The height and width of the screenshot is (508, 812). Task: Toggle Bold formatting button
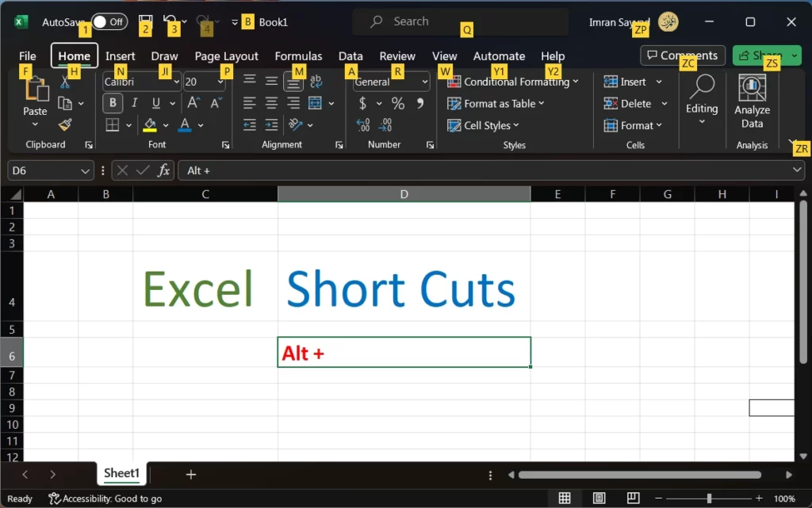click(x=113, y=103)
